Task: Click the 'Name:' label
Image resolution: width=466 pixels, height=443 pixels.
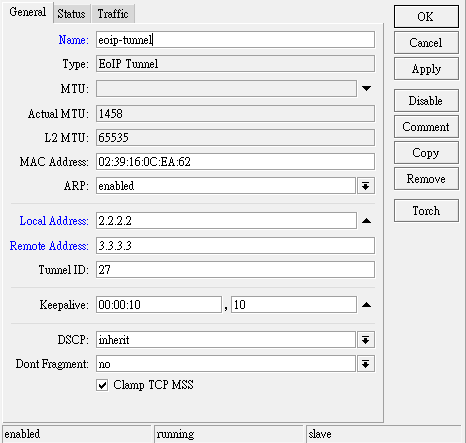Action: pos(74,40)
